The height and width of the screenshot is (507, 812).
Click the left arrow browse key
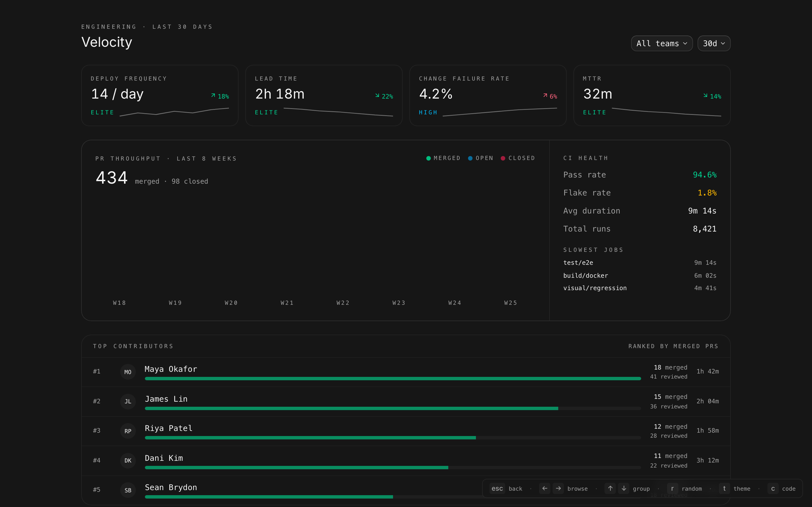pyautogui.click(x=545, y=489)
